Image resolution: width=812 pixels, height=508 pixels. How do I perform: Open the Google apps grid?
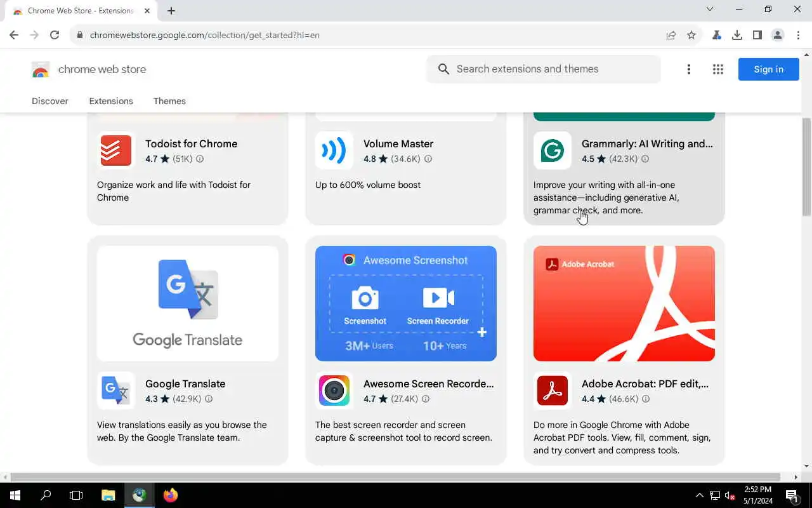point(718,69)
